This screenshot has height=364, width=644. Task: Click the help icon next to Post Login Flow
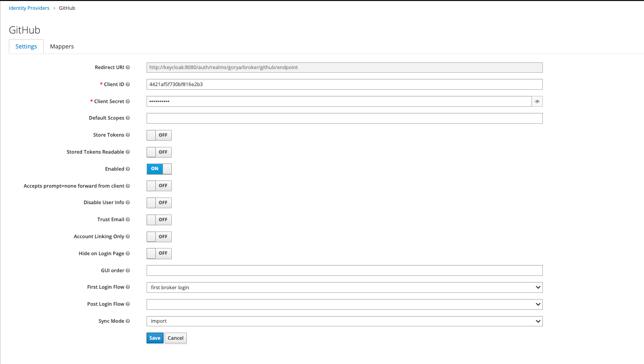point(128,304)
